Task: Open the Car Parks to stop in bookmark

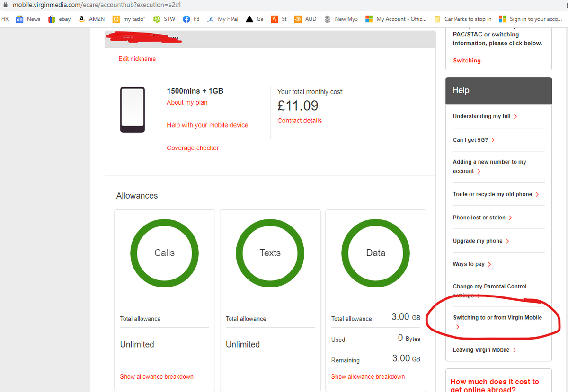Action: pos(463,19)
